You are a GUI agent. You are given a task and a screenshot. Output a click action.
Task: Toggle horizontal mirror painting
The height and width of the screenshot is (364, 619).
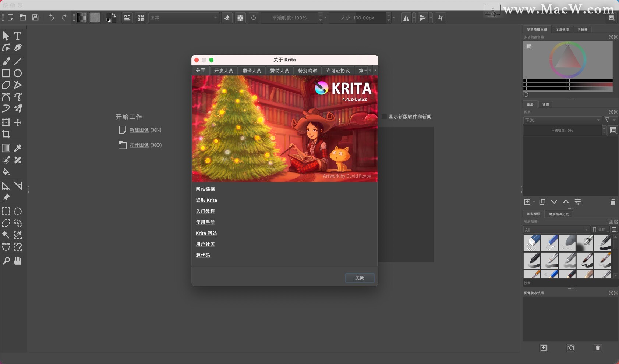tap(406, 18)
